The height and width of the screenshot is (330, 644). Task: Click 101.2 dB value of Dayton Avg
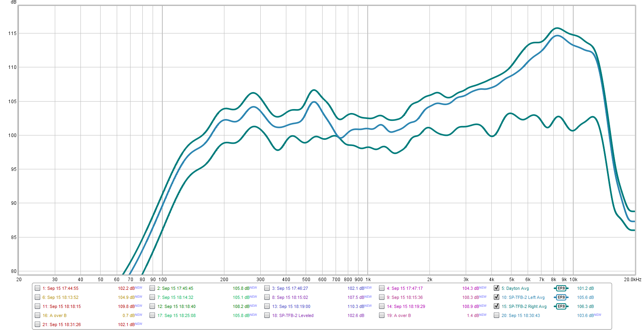pyautogui.click(x=585, y=289)
